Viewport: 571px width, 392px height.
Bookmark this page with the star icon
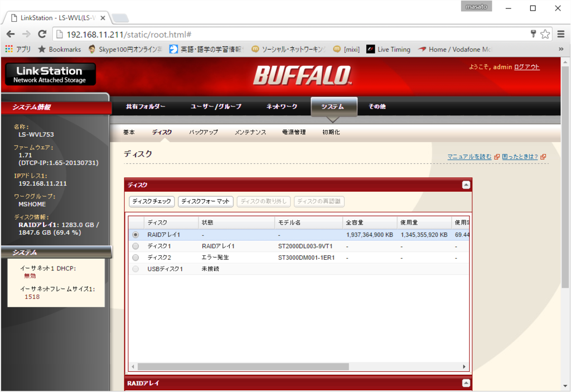click(x=545, y=34)
